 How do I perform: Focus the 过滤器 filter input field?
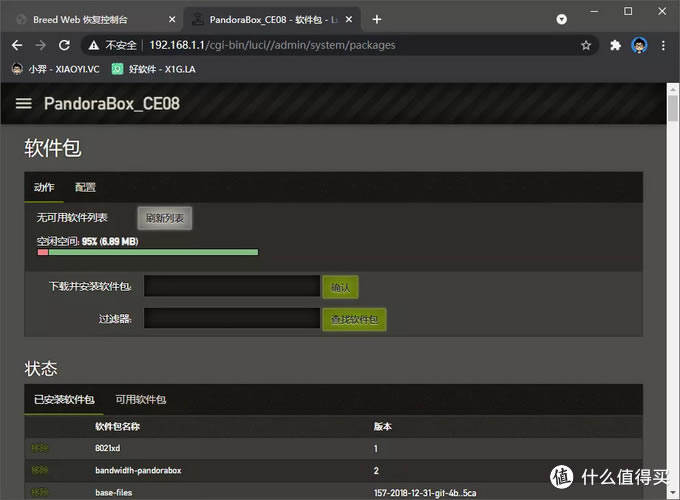click(232, 318)
